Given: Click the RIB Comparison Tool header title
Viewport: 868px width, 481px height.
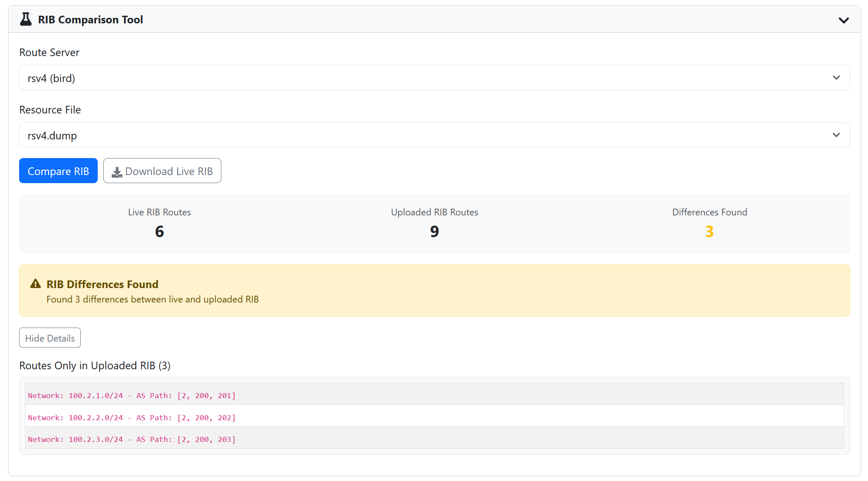Looking at the screenshot, I should 90,20.
